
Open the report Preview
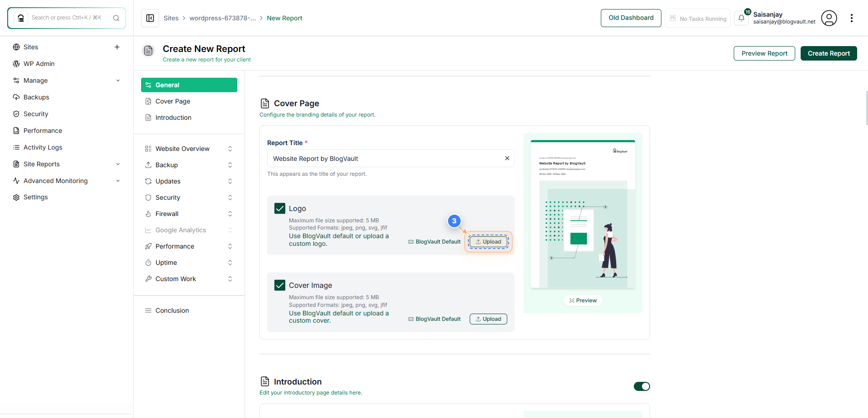[x=583, y=300]
